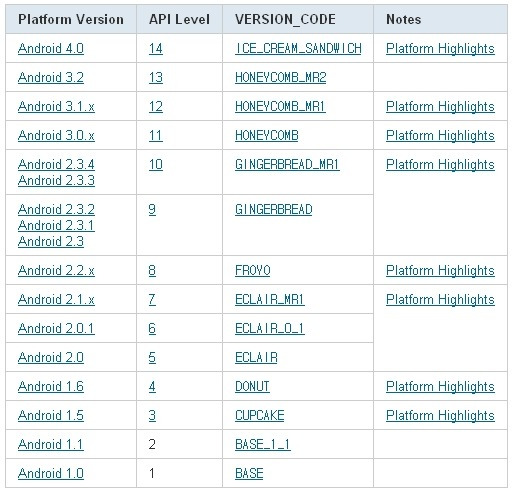Open Platform Highlights for Android 1.5
Viewport: 514px width, 495px height.
point(440,415)
